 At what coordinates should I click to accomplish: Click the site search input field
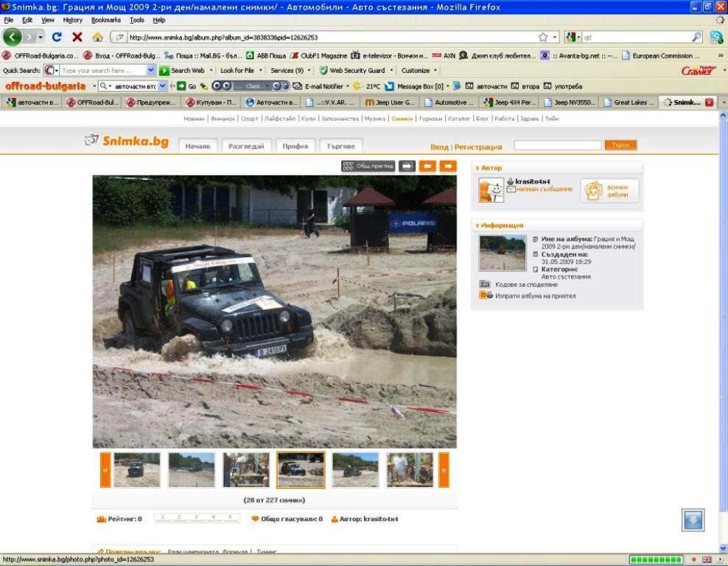558,145
